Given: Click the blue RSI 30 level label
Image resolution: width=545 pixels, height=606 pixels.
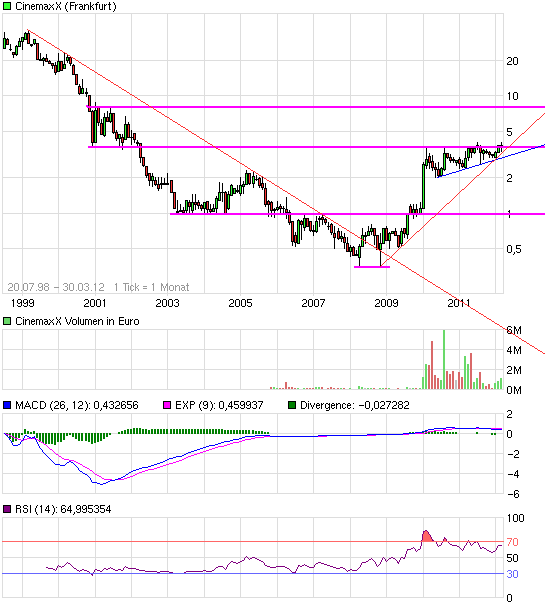Looking at the screenshot, I should (513, 574).
